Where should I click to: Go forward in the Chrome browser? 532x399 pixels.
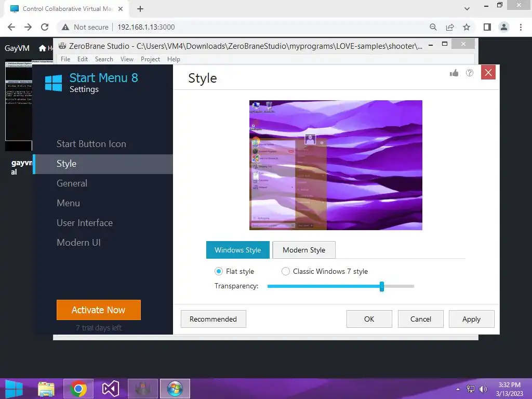pos(28,27)
